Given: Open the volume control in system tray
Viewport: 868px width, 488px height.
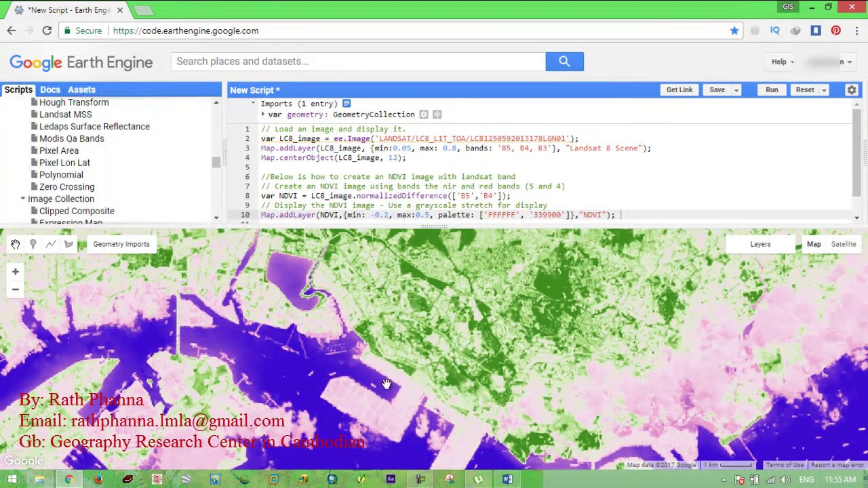Looking at the screenshot, I should 785,480.
